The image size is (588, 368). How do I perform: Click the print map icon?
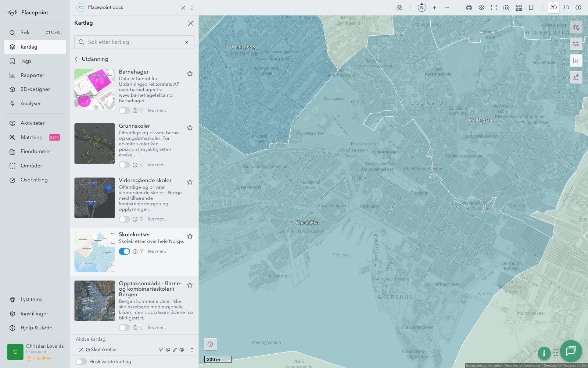tap(469, 8)
